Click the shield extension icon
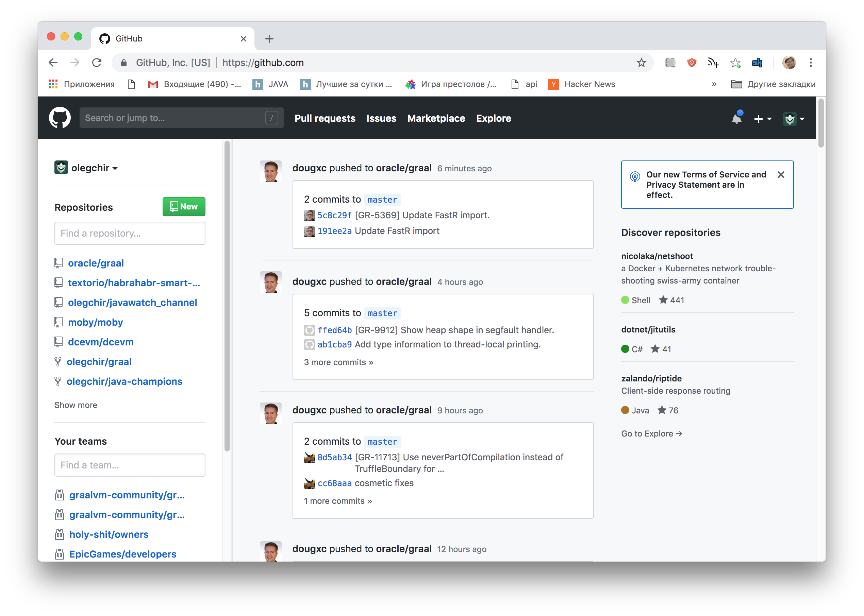The height and width of the screenshot is (616, 864). point(692,63)
